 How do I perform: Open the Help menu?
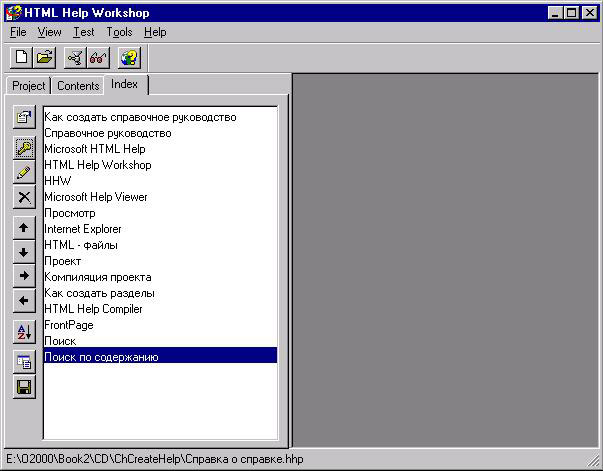tap(155, 32)
